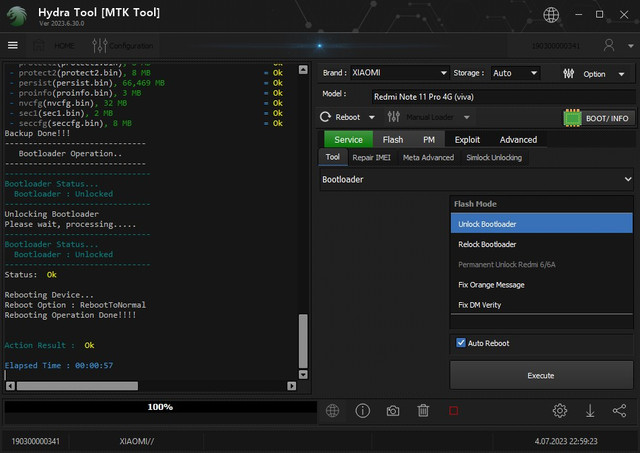
Task: Expand the Option dropdown arrow
Action: (x=621, y=74)
